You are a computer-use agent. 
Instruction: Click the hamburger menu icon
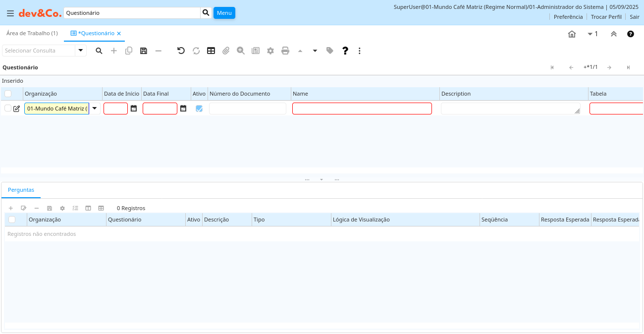pos(10,13)
